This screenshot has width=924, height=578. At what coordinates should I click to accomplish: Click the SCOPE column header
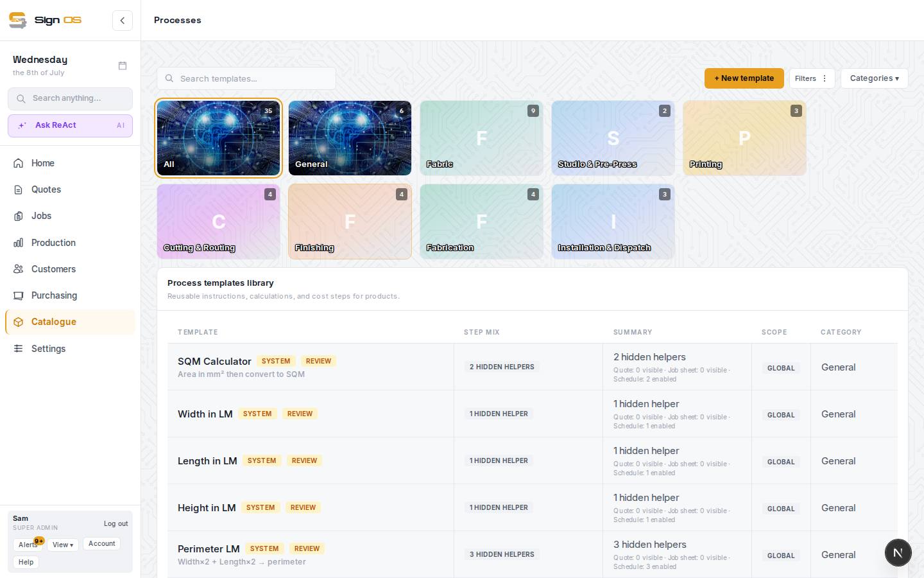774,332
